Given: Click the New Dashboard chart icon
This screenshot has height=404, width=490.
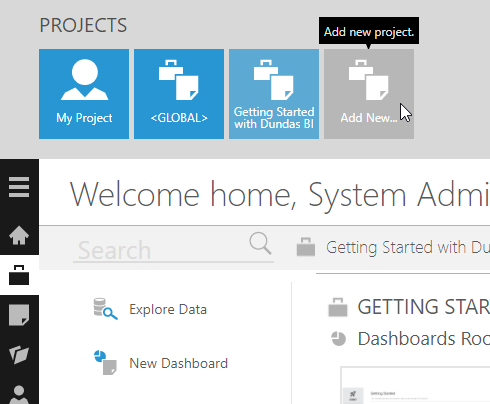Looking at the screenshot, I should [105, 363].
